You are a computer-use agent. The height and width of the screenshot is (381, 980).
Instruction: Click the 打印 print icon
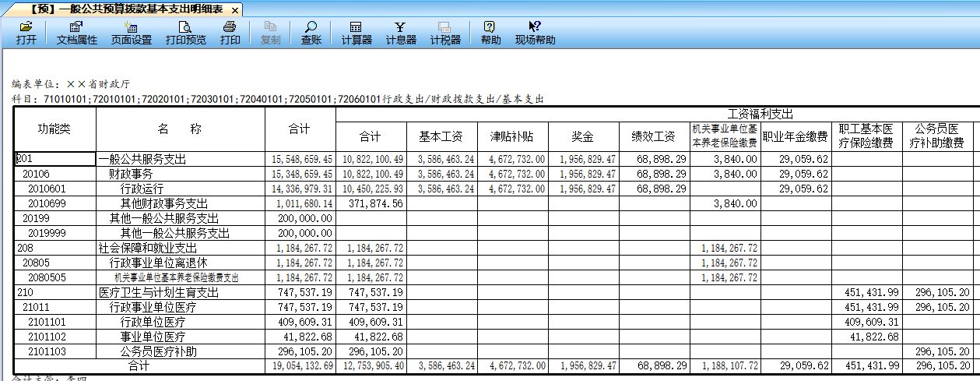230,33
